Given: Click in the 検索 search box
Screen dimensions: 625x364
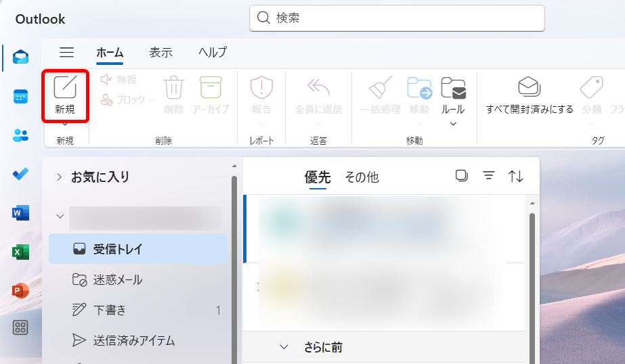Looking at the screenshot, I should 397,18.
